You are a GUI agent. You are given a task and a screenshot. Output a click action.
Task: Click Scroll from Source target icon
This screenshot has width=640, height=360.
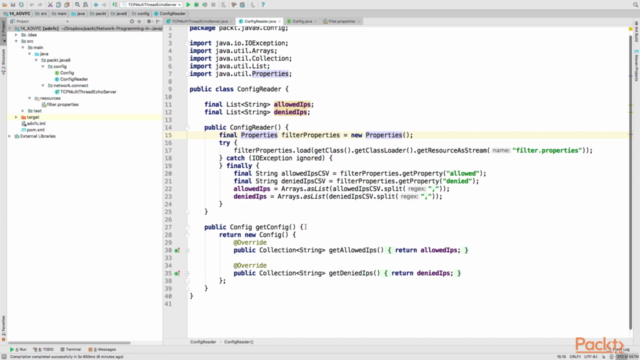[x=132, y=21]
